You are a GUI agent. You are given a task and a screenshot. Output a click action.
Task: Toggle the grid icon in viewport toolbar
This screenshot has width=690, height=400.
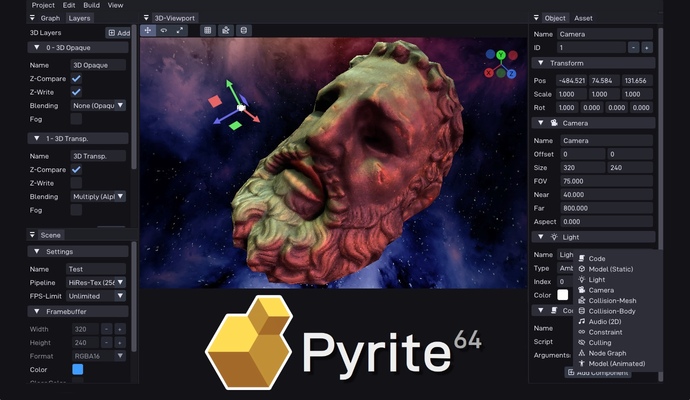[208, 31]
